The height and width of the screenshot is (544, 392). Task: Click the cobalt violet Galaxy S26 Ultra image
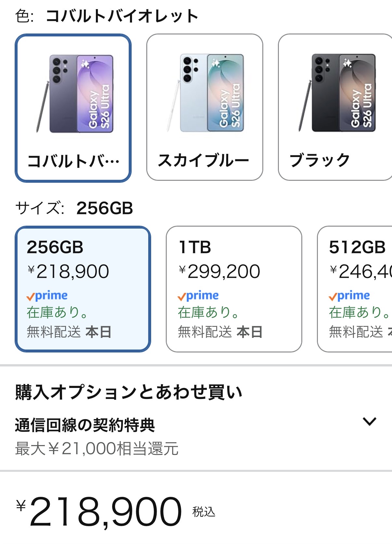click(x=75, y=94)
